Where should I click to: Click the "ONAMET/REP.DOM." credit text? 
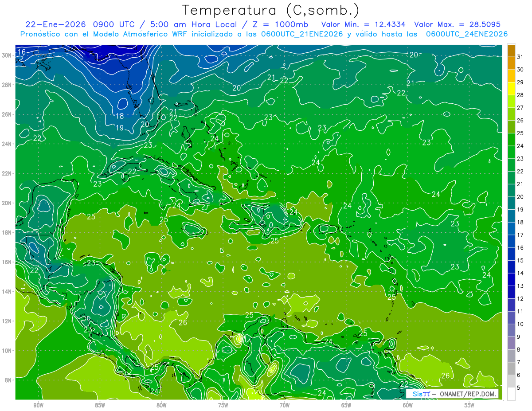point(468,394)
